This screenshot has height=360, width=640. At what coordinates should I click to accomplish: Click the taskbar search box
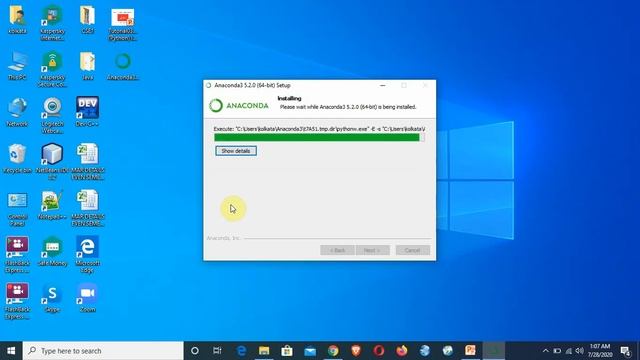[x=103, y=351]
